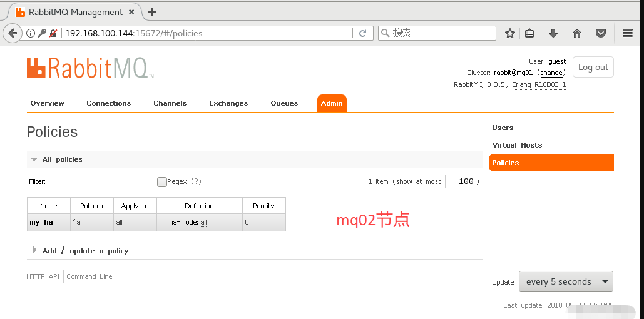Close the RabbitMQ Management tab
The image size is (644, 319).
coord(131,12)
